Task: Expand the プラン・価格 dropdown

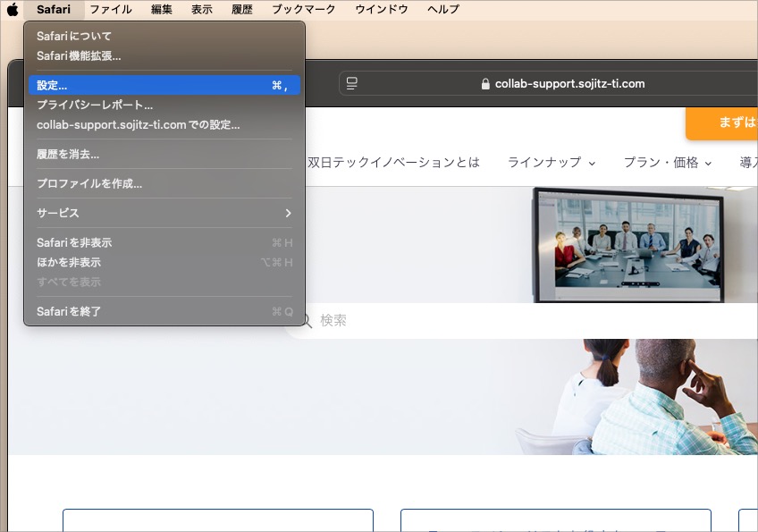Action: 668,163
